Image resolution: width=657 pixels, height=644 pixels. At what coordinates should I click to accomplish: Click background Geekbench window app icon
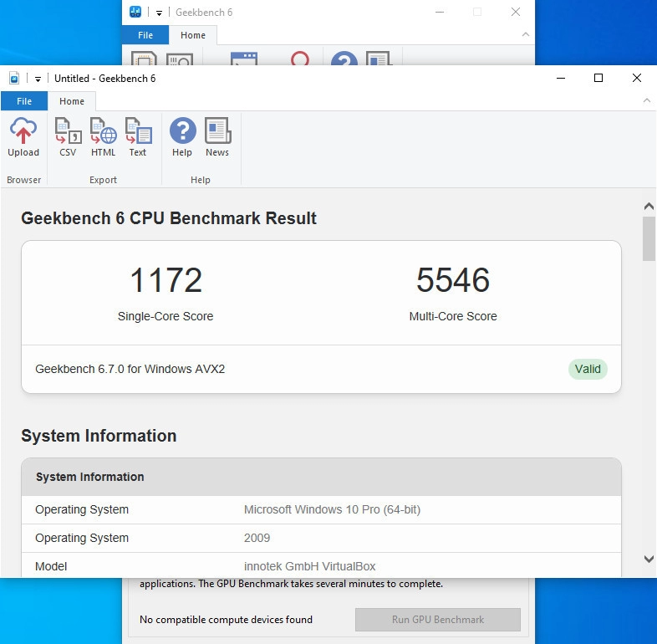pos(135,12)
